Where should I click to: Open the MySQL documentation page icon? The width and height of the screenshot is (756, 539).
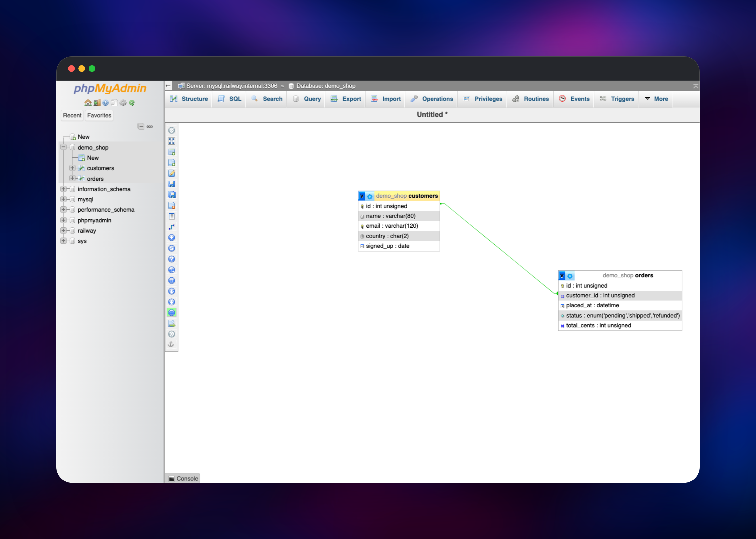tap(114, 103)
